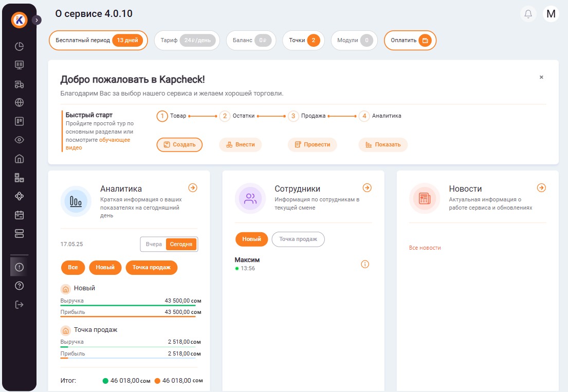
Task: Click the notification bell icon
Action: (528, 14)
